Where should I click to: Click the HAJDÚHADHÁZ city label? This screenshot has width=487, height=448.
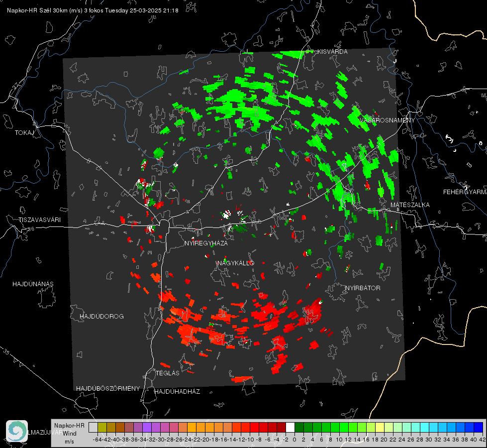pos(177,391)
